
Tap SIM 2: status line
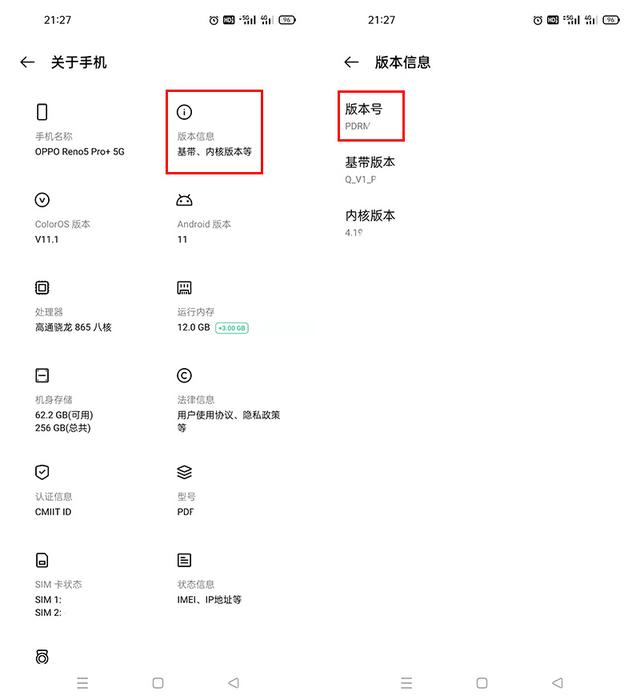click(48, 613)
